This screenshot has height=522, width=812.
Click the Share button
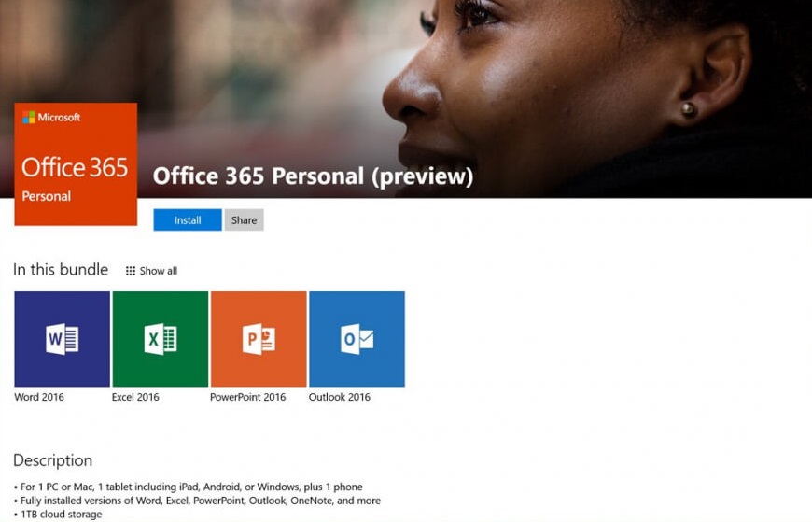click(x=244, y=219)
